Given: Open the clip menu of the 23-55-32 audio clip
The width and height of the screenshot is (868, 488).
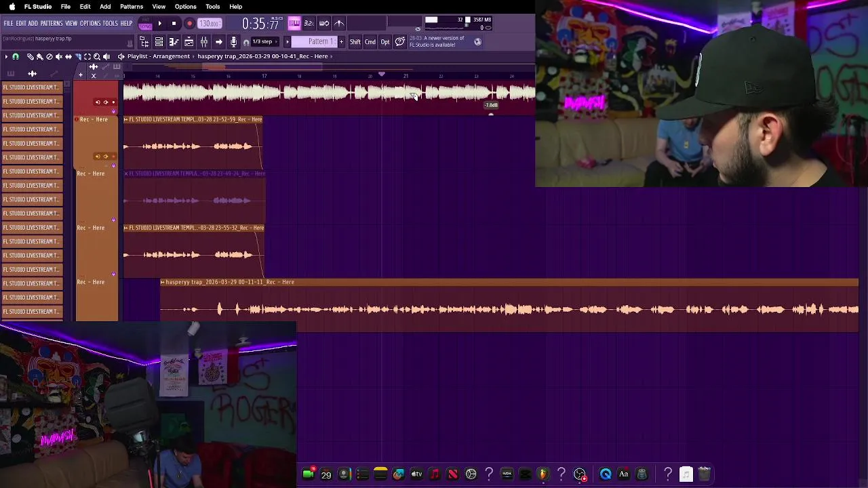Looking at the screenshot, I should coord(126,228).
